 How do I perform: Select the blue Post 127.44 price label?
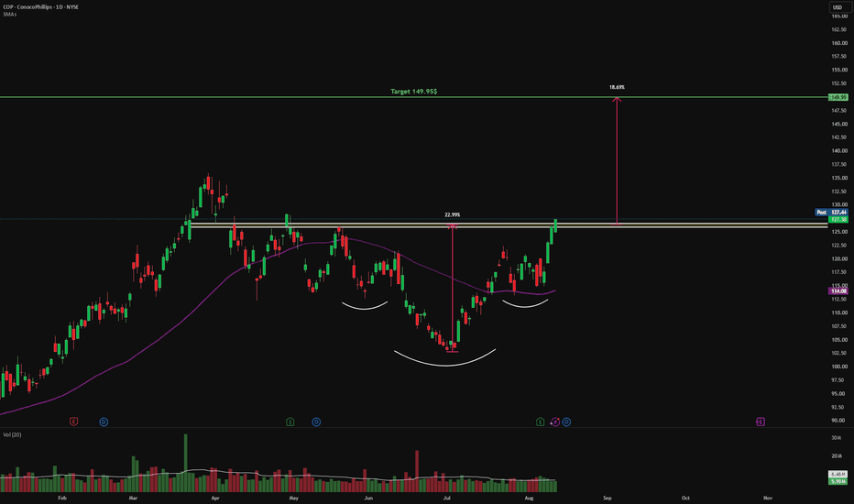[832, 212]
